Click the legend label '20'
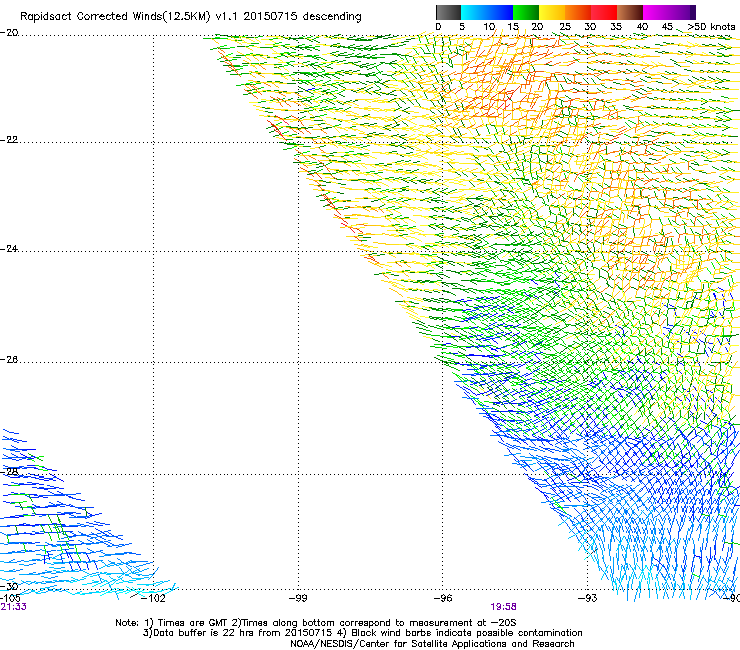Viewport: 740px width, 650px height. tap(537, 27)
